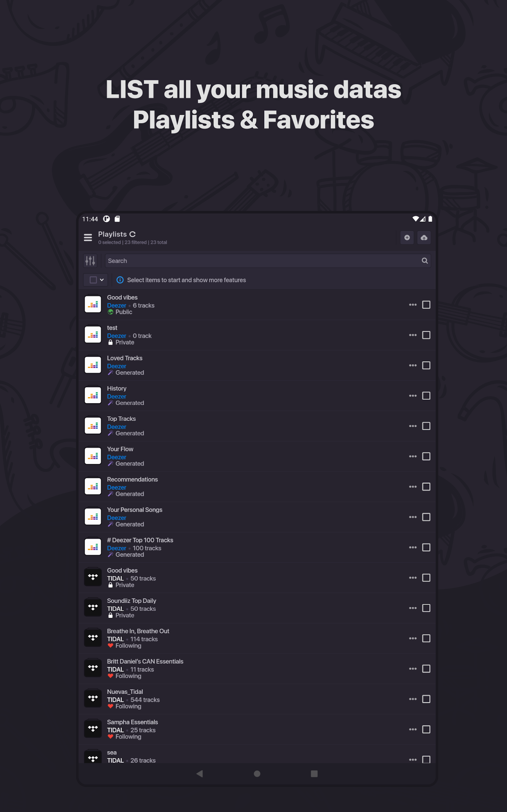Image resolution: width=507 pixels, height=812 pixels.
Task: Click the magnifier search icon
Action: (425, 261)
